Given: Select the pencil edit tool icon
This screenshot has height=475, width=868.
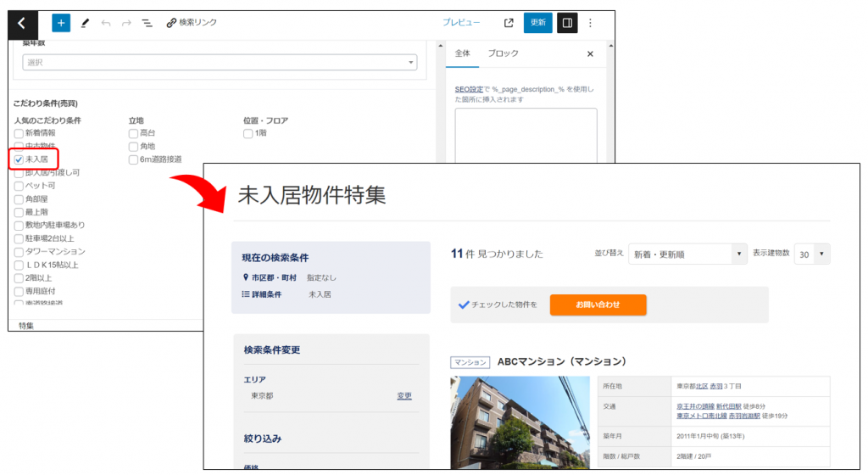Looking at the screenshot, I should click(85, 24).
